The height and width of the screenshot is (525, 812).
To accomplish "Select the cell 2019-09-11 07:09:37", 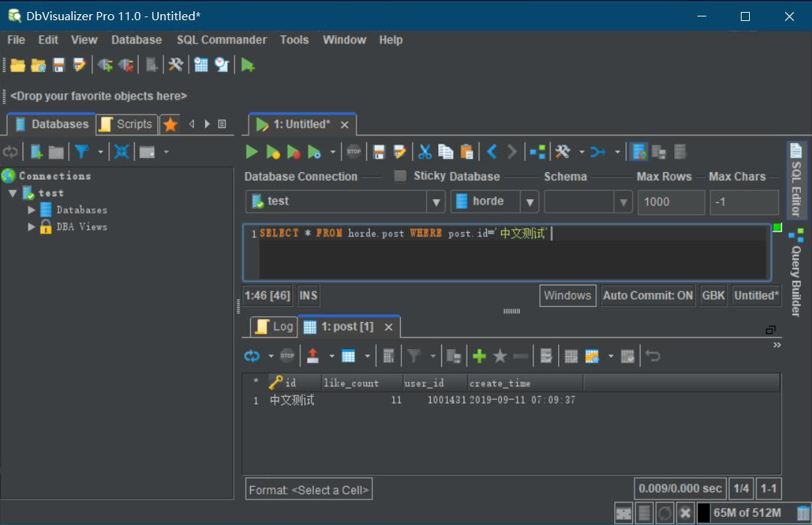I will (525, 400).
